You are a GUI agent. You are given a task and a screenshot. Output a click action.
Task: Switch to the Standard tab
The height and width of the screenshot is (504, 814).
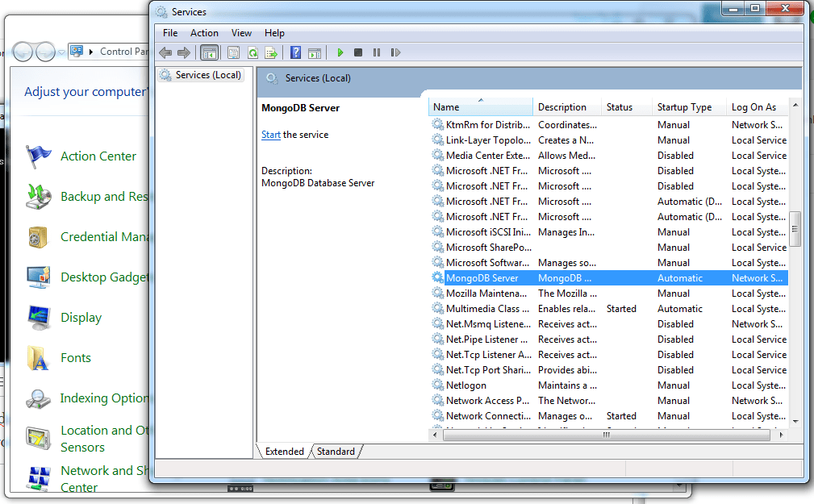point(336,452)
